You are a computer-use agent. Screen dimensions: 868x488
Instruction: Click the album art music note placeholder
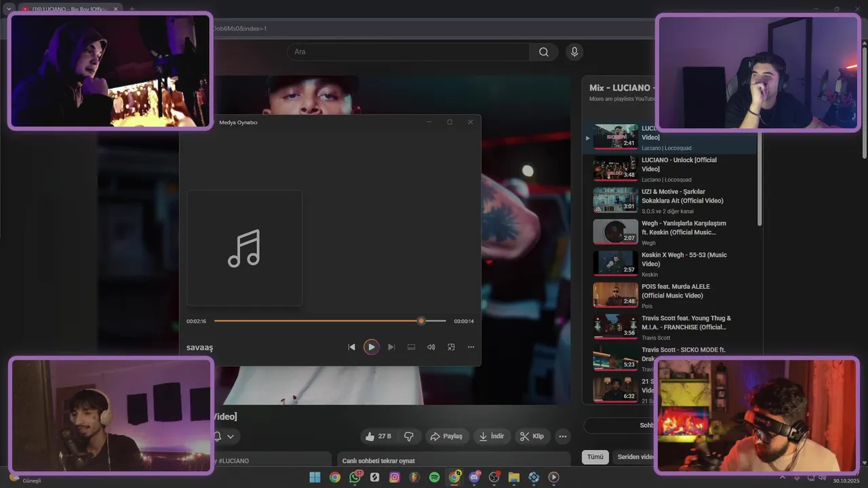tap(244, 248)
